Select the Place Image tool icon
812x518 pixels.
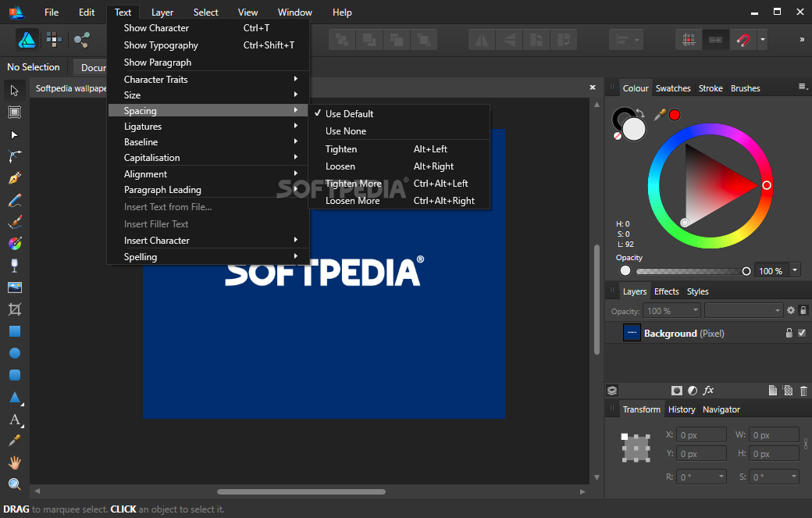click(x=15, y=288)
